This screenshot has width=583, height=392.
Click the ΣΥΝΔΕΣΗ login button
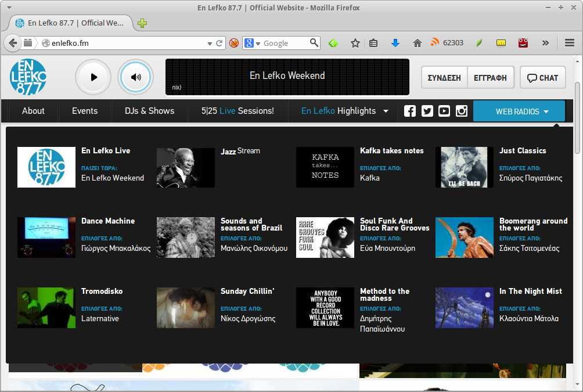click(x=444, y=78)
